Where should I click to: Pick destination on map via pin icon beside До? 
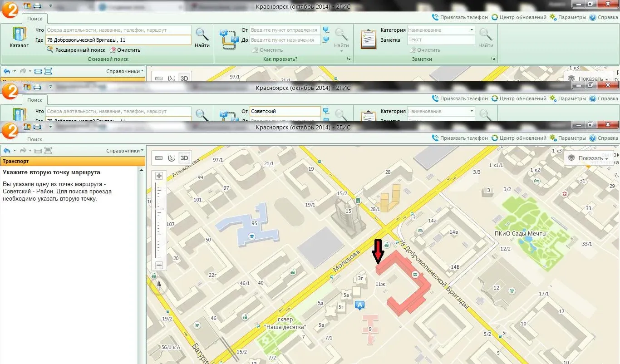(x=326, y=40)
